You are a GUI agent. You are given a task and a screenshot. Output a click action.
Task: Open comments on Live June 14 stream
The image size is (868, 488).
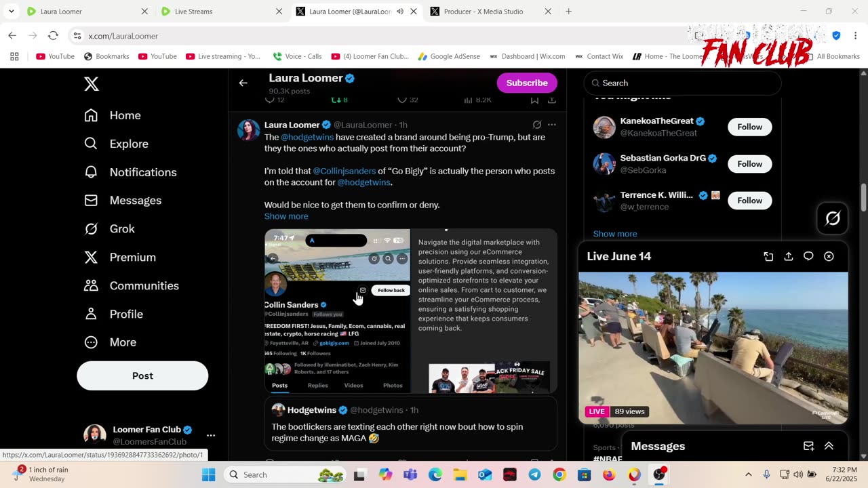(808, 256)
